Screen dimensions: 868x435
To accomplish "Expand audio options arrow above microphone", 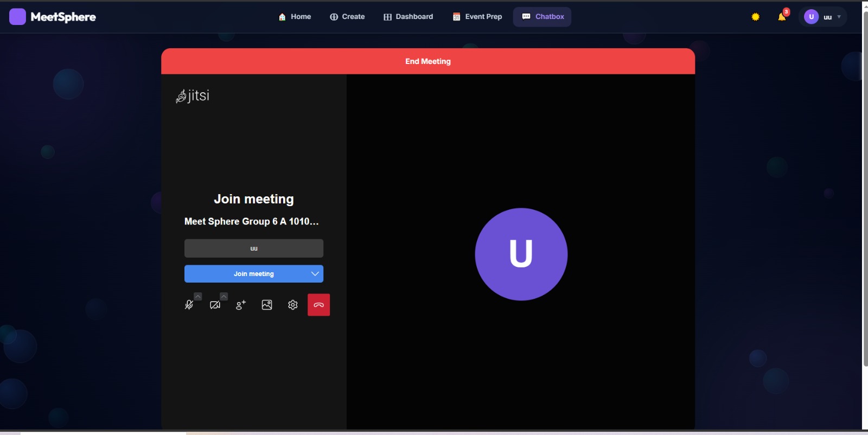I will (x=198, y=296).
